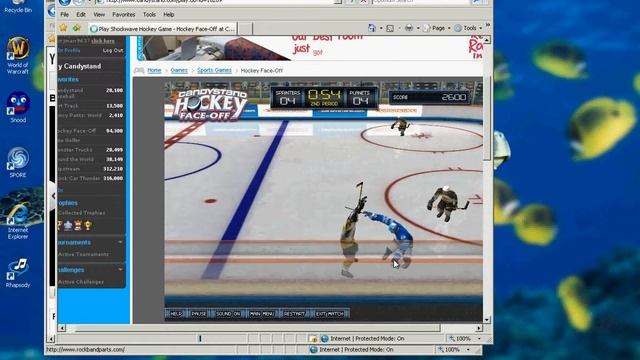This screenshot has width=640, height=360.
Task: Expand the Challenges section arrow
Action: [x=120, y=270]
